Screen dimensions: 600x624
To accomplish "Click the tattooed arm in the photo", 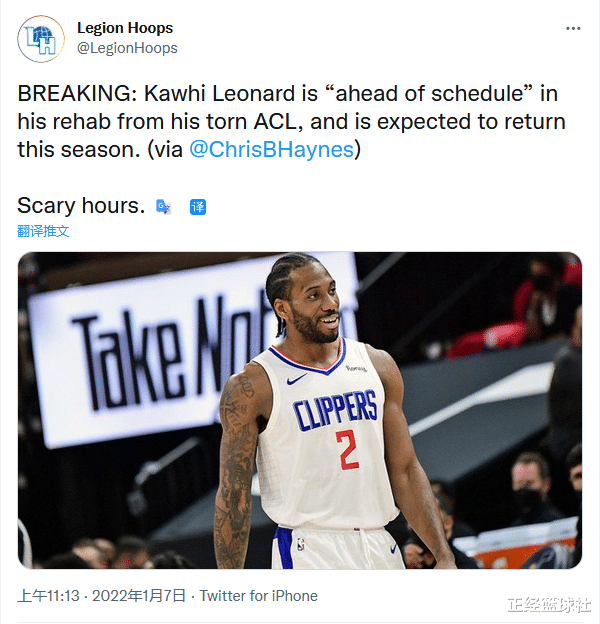I will click(x=236, y=470).
